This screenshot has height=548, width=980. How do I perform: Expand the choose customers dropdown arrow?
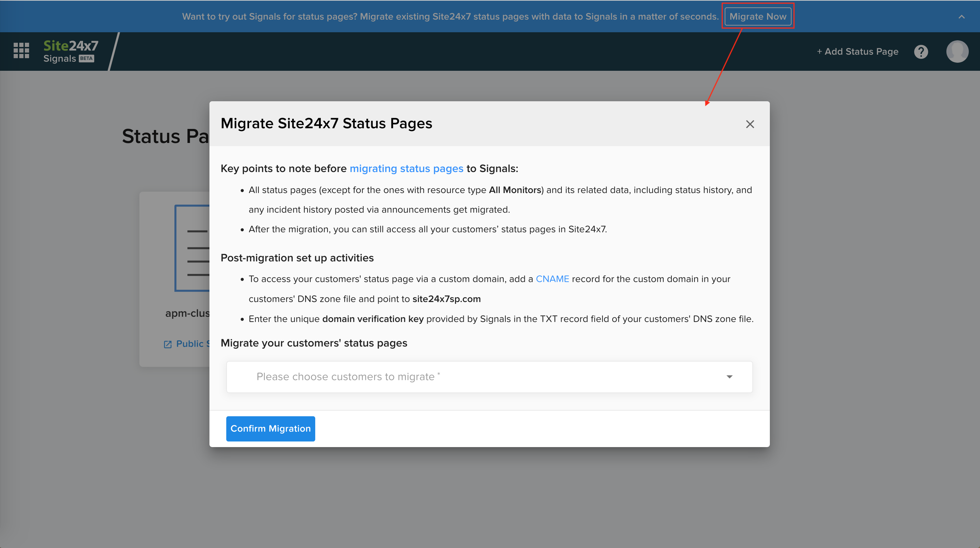pos(729,377)
